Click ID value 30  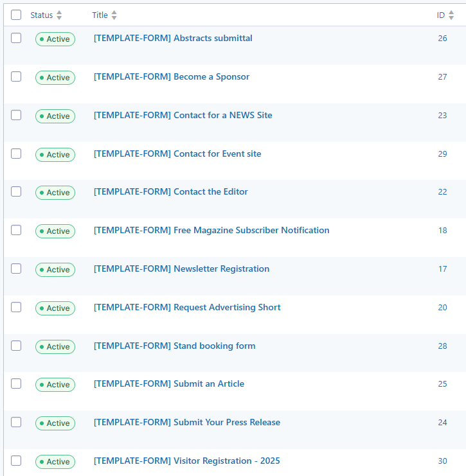(443, 461)
